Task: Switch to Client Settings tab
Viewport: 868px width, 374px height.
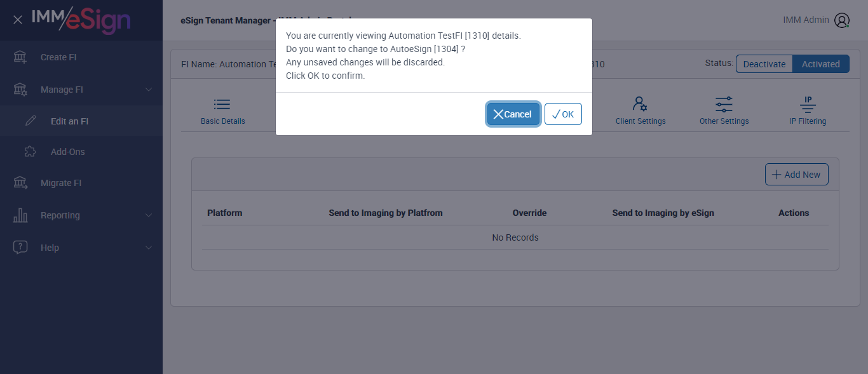Action: (641, 111)
